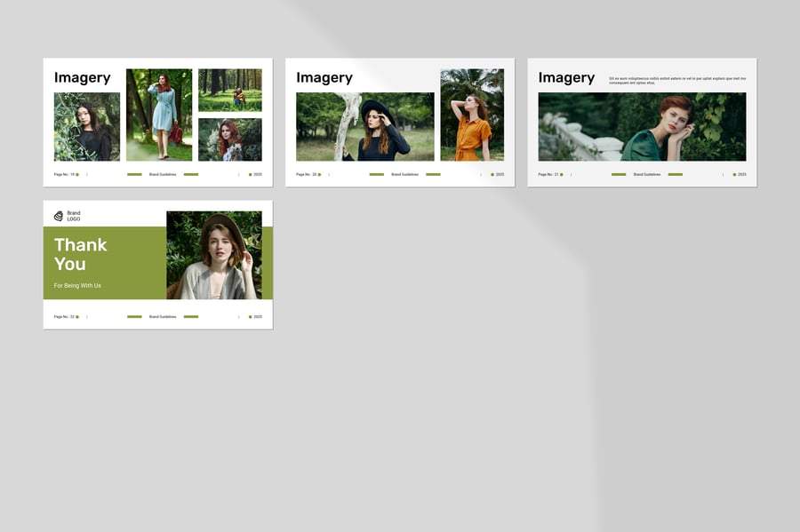Screen dimensions: 800x532
Task: Click the Imagery heading on page 20 slide
Action: click(x=324, y=78)
